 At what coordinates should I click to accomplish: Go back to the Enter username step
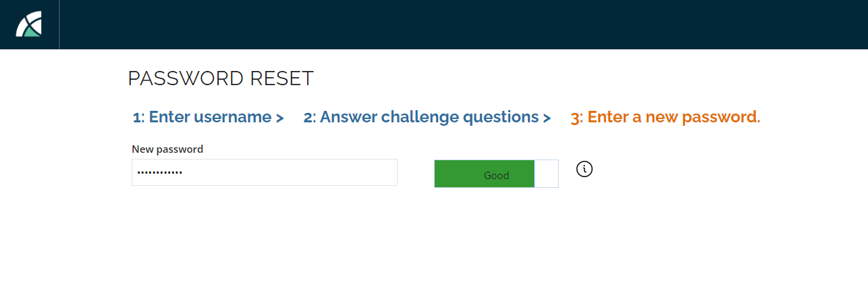pyautogui.click(x=208, y=117)
